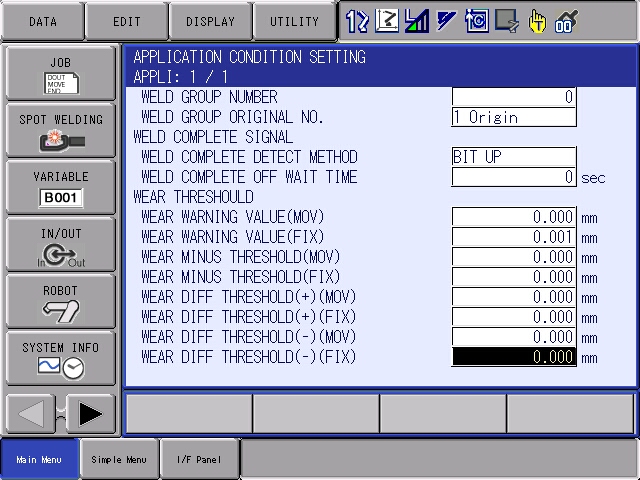Open the DATA menu
This screenshot has width=640, height=480.
[x=42, y=21]
